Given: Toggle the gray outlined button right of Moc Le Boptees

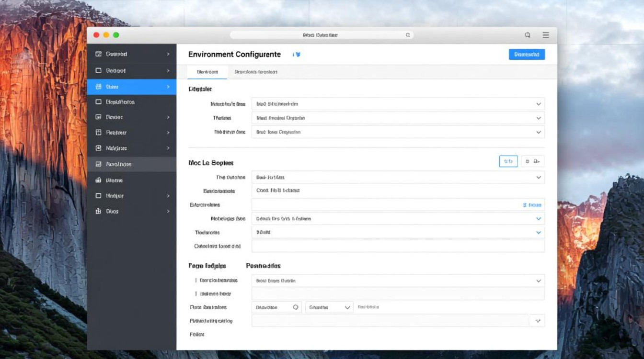Looking at the screenshot, I should pos(532,162).
